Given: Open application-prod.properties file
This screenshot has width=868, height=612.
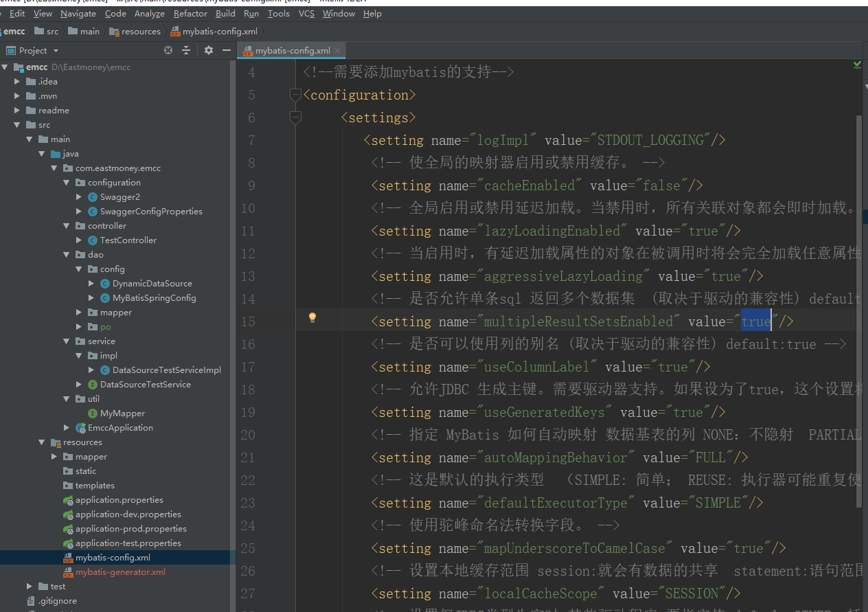Looking at the screenshot, I should [131, 529].
